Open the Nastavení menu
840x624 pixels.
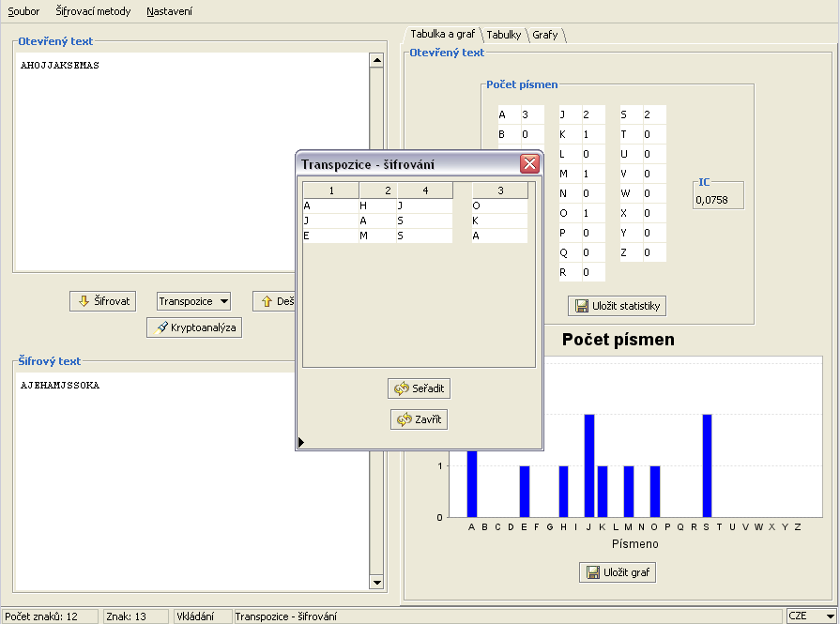click(169, 11)
